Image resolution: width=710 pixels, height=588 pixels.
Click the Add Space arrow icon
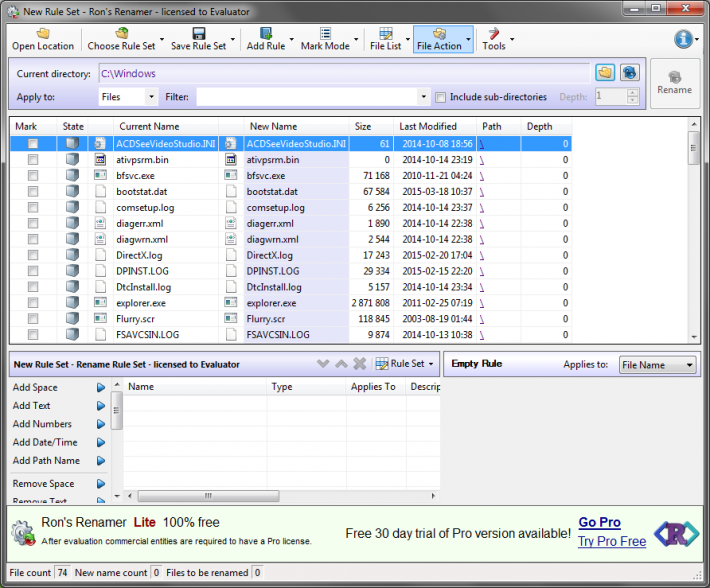(x=101, y=387)
